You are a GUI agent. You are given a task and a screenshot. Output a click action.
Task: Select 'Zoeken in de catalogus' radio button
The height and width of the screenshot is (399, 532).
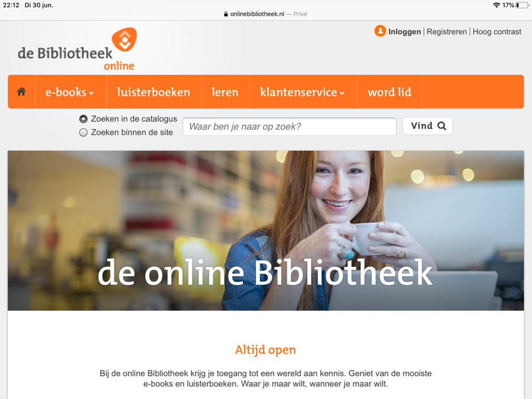84,119
